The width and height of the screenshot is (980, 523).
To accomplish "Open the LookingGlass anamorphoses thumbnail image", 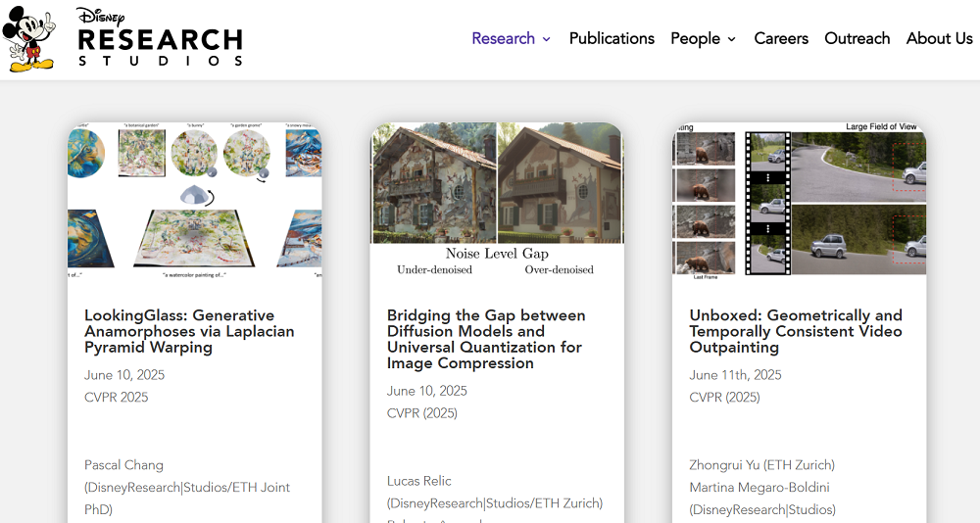I will pyautogui.click(x=194, y=201).
